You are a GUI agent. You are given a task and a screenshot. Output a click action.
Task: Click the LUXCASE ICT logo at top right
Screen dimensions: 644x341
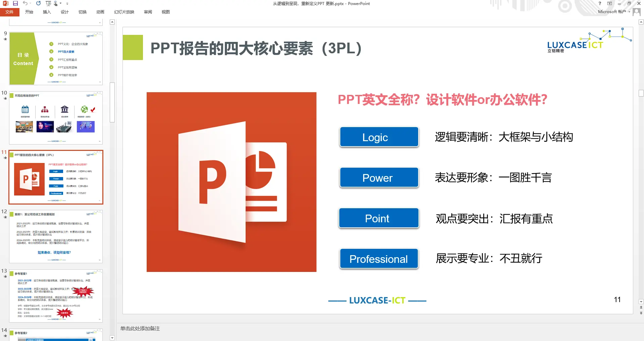pos(590,41)
